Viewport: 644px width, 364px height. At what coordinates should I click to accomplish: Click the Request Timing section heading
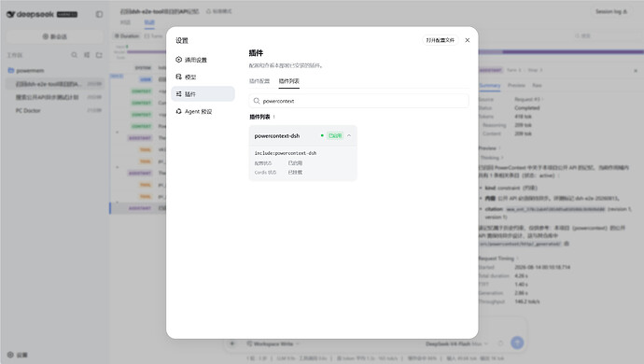[x=497, y=259]
